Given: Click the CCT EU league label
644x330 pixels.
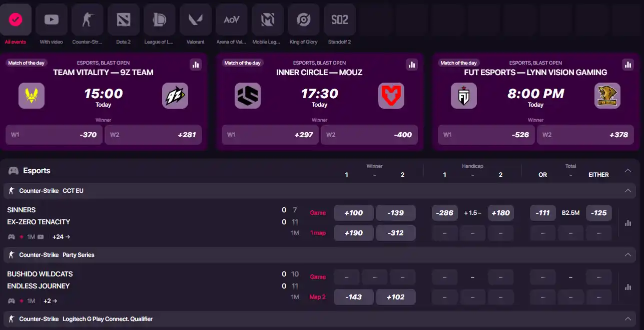Looking at the screenshot, I should coord(73,191).
